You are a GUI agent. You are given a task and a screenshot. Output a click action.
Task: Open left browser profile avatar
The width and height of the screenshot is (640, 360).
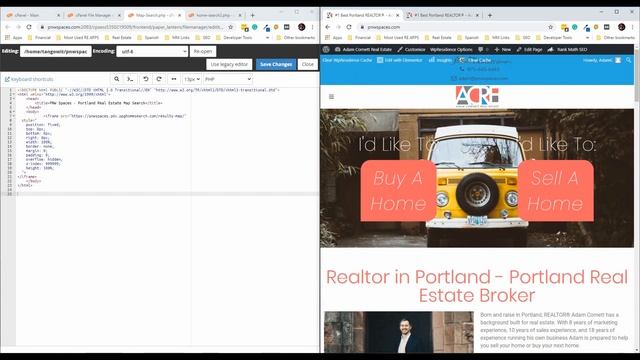[302, 27]
